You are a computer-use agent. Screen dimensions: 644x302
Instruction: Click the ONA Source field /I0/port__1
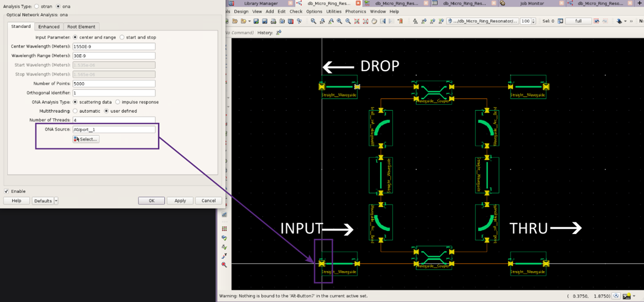(114, 130)
